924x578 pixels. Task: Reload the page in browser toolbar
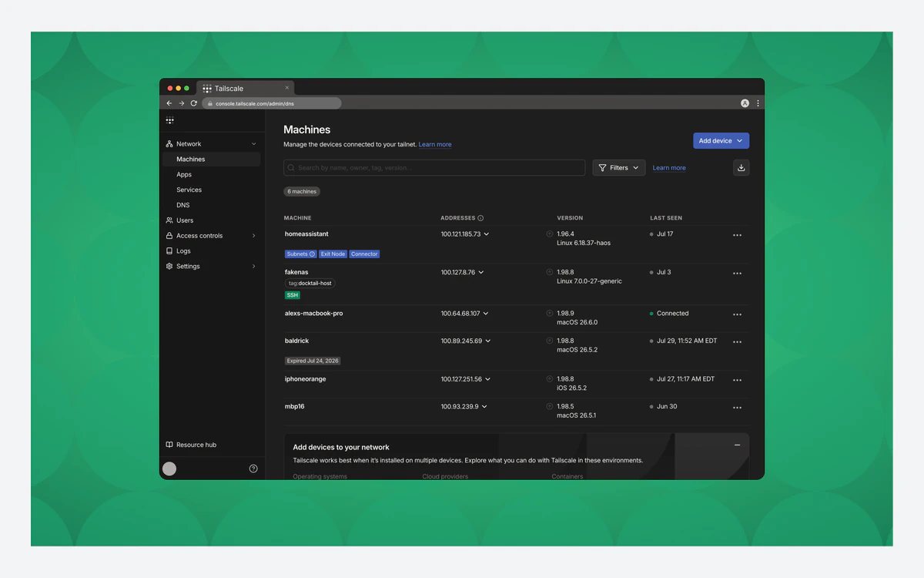tap(194, 103)
